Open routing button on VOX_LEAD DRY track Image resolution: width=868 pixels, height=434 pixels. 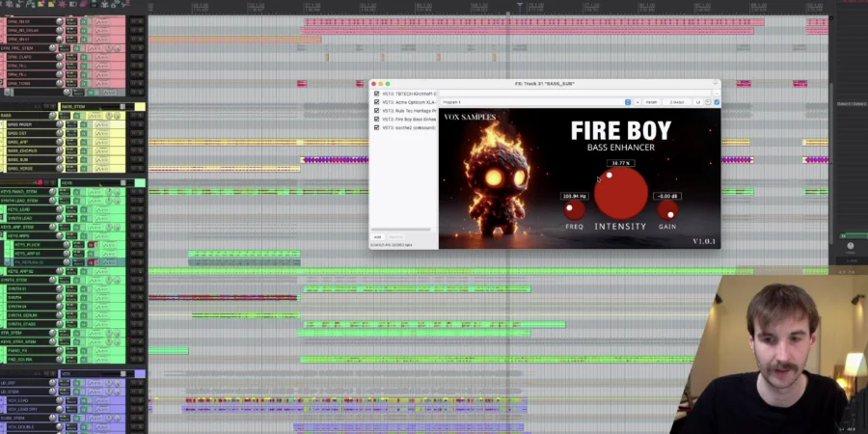click(71, 409)
